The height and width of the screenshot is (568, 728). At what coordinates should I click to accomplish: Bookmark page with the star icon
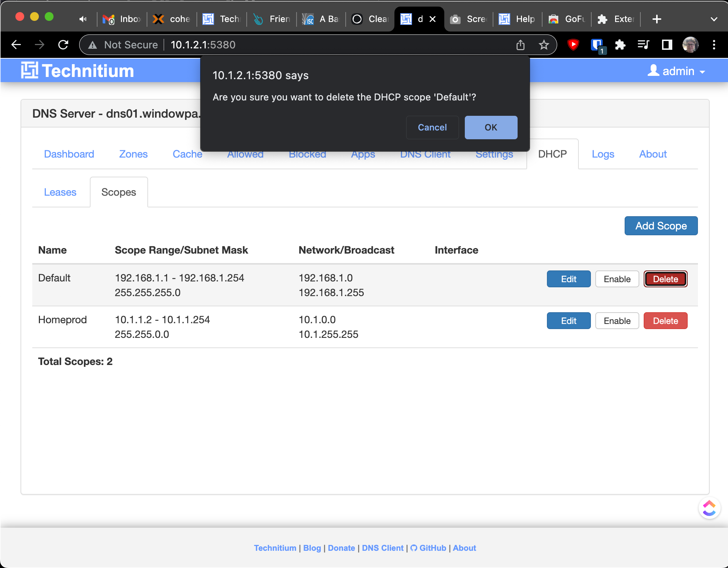[x=544, y=45]
